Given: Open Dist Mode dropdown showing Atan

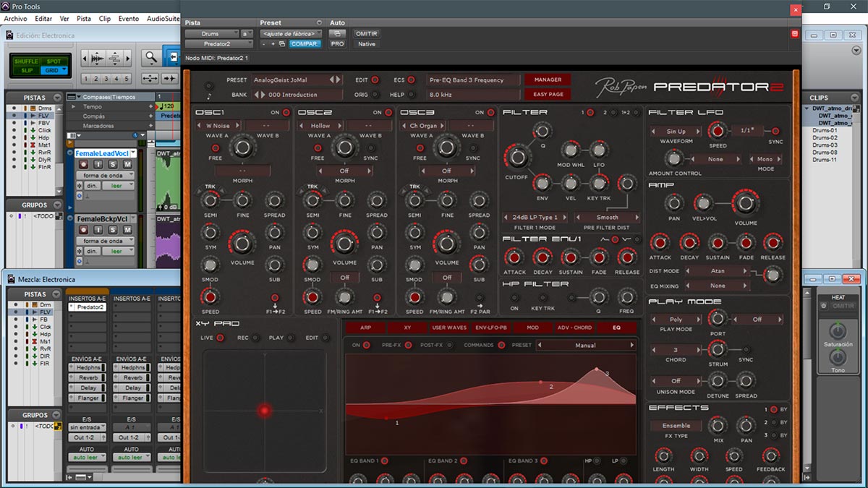Looking at the screenshot, I should [717, 271].
